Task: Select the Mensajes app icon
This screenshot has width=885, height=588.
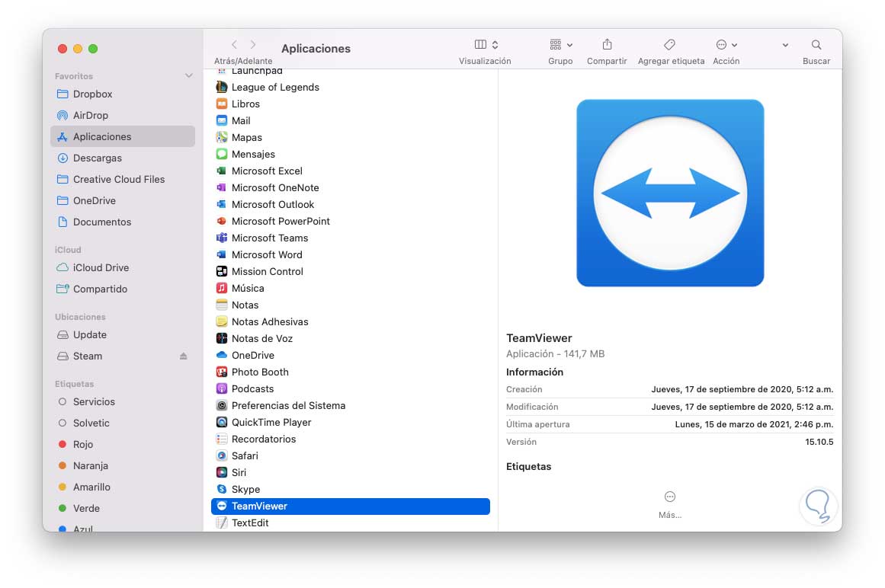Action: [x=222, y=154]
